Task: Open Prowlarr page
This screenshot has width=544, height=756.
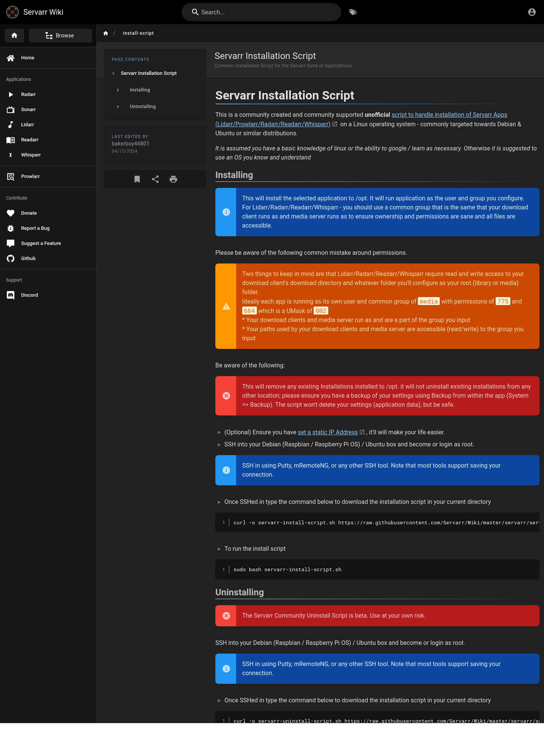Action: pyautogui.click(x=48, y=177)
